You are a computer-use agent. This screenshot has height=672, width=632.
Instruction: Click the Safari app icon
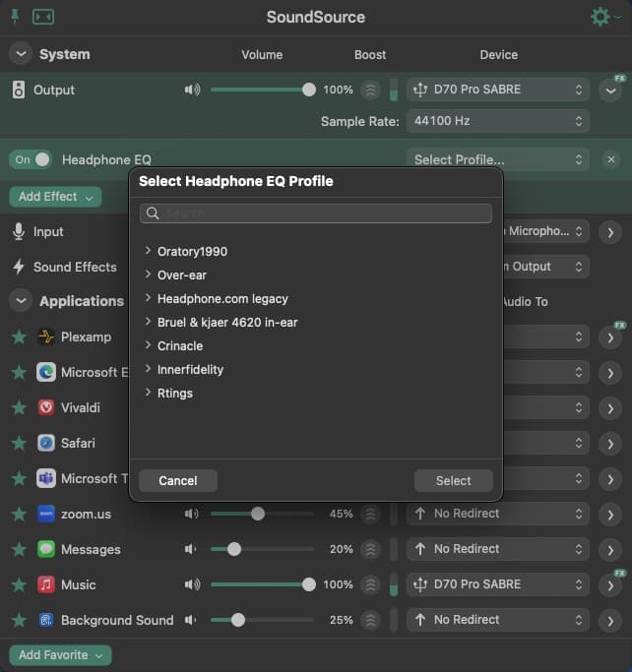[x=46, y=443]
